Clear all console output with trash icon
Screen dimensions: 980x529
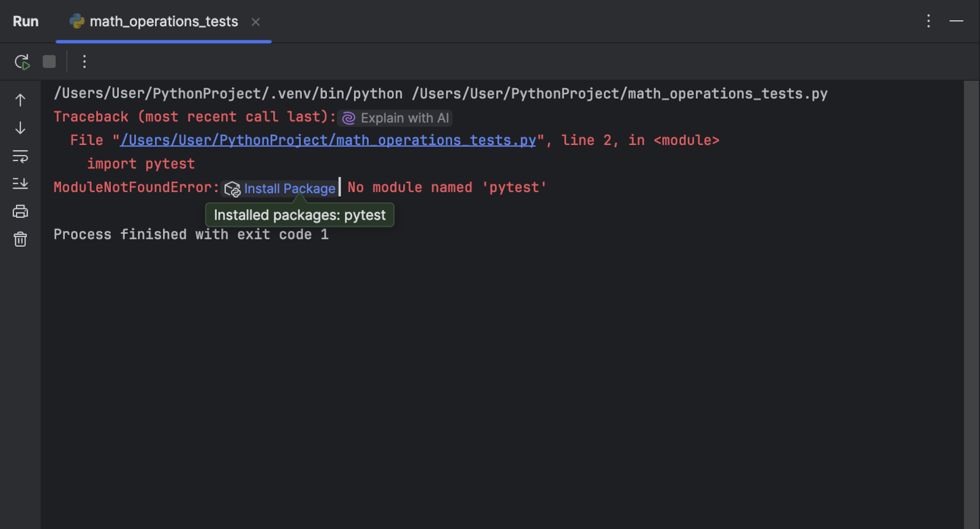[20, 239]
